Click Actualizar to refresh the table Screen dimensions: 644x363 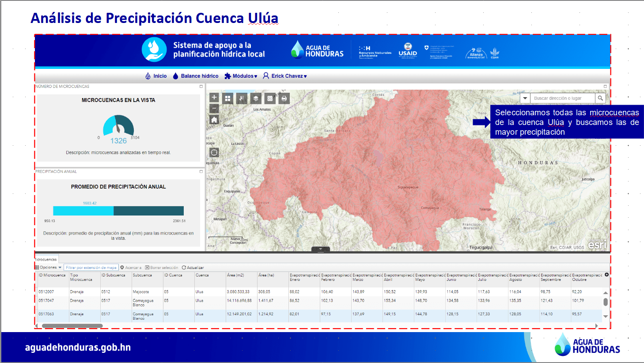coord(193,268)
